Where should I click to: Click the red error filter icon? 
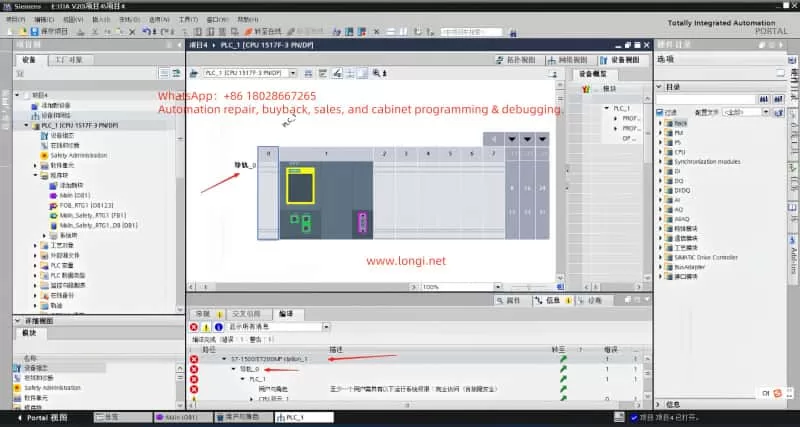tap(194, 327)
